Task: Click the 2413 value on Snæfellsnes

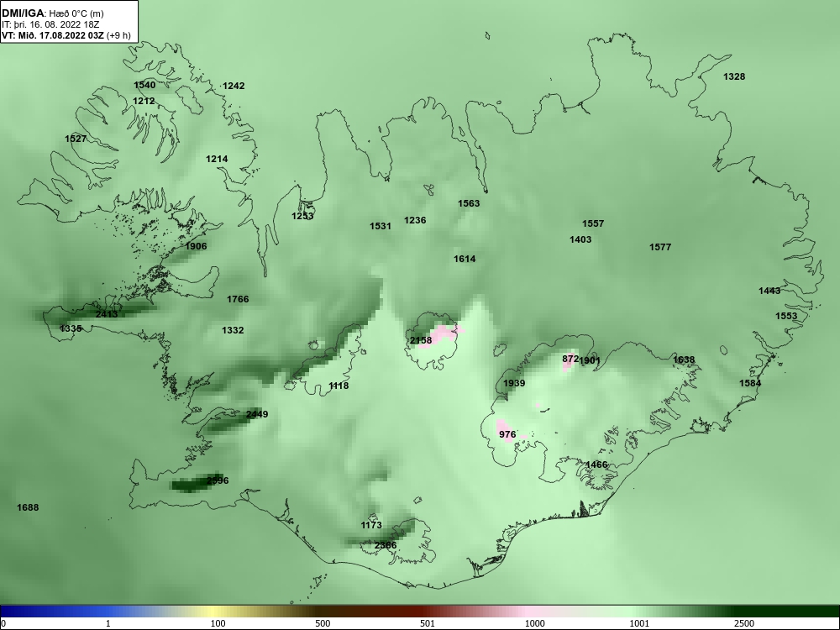Action: click(x=107, y=314)
